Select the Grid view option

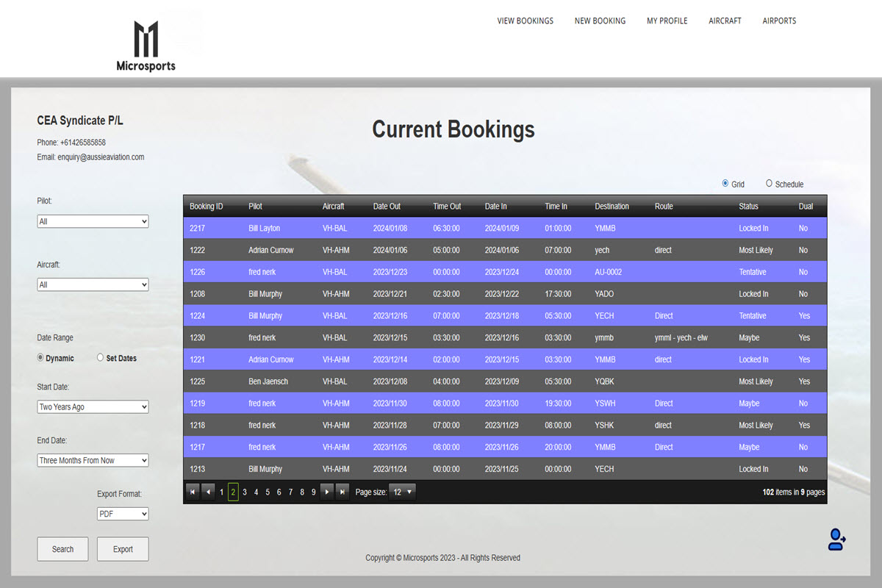click(724, 184)
